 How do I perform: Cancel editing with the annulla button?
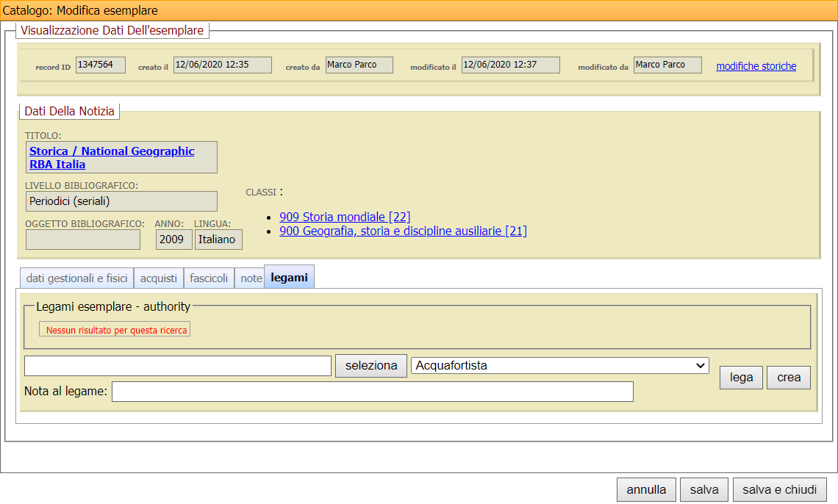point(646,490)
